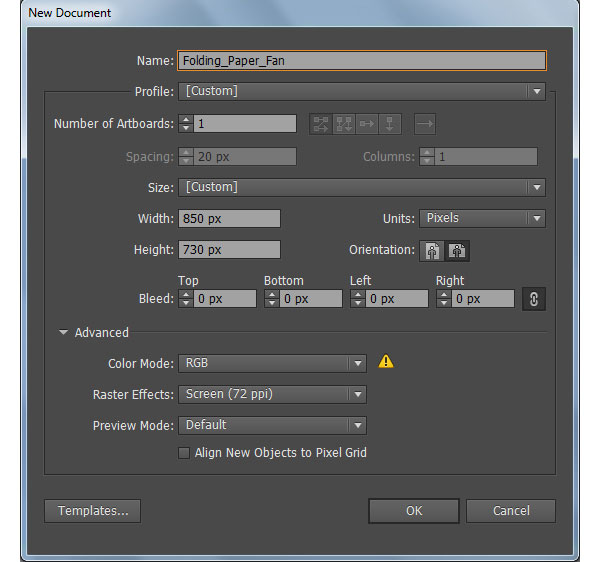Open the Size dropdown
600x562 pixels.
point(362,187)
